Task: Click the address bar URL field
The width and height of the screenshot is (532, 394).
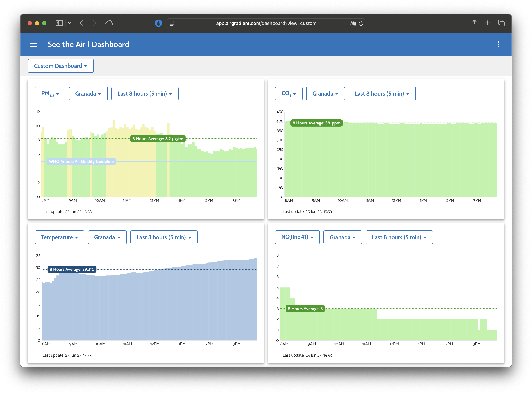Action: click(266, 23)
